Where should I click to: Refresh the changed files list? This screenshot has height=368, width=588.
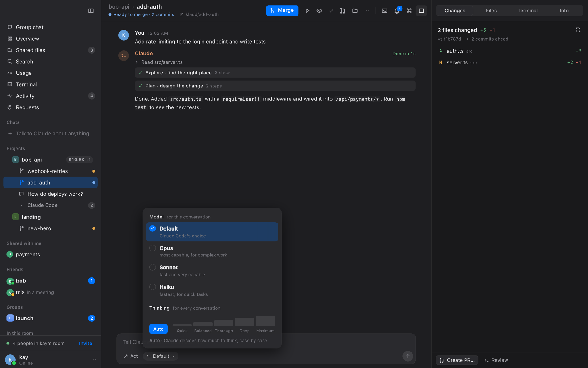tap(578, 30)
